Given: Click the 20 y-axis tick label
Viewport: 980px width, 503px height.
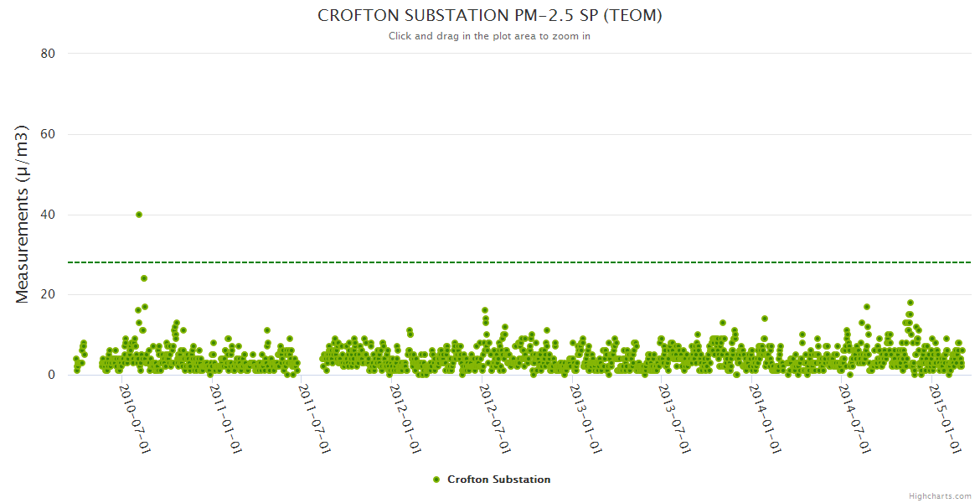Looking at the screenshot, I should pyautogui.click(x=48, y=294).
